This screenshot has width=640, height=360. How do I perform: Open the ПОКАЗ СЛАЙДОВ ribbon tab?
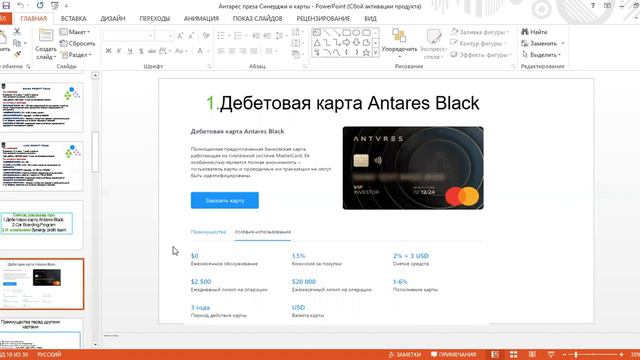click(x=258, y=18)
